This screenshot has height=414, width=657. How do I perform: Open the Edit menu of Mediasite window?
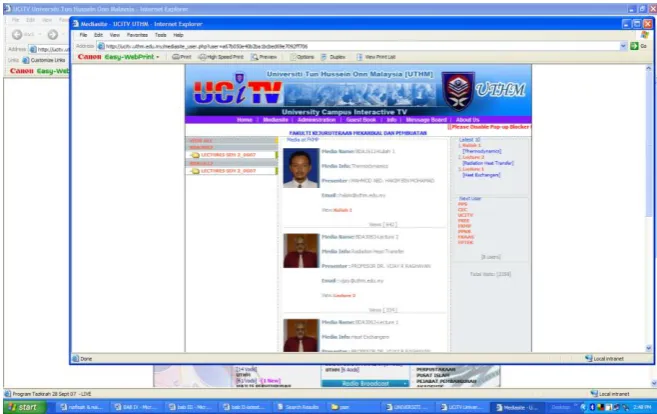[x=98, y=35]
